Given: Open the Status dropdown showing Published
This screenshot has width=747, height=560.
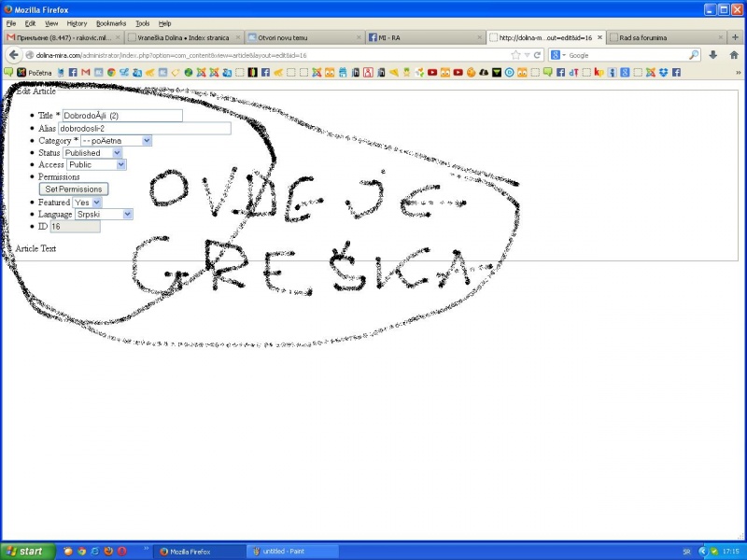Looking at the screenshot, I should [92, 153].
